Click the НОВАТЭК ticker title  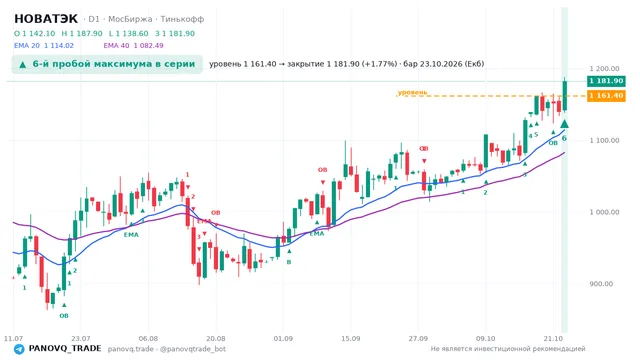46,19
